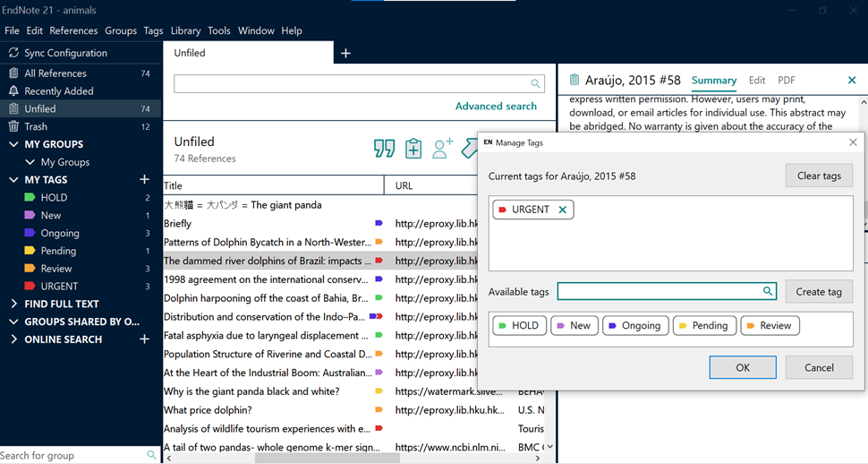The width and height of the screenshot is (868, 464).
Task: Add the Ongoing tag from available tags
Action: coord(635,325)
